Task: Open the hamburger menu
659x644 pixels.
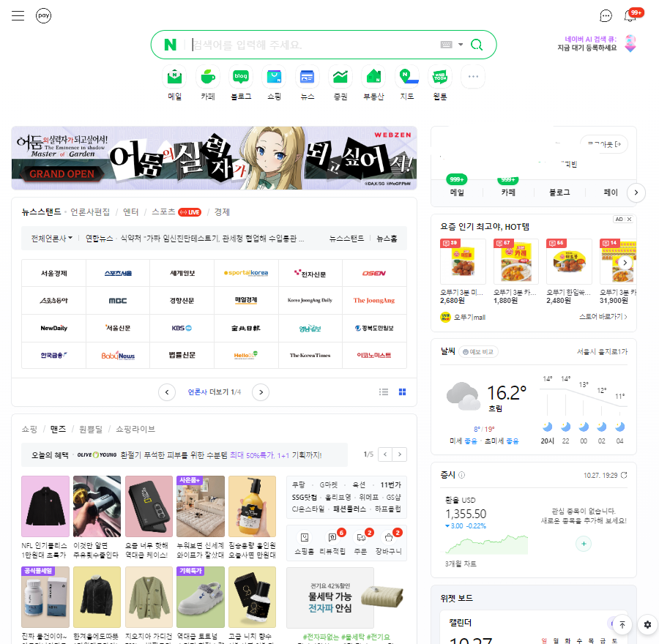Action: pyautogui.click(x=18, y=16)
